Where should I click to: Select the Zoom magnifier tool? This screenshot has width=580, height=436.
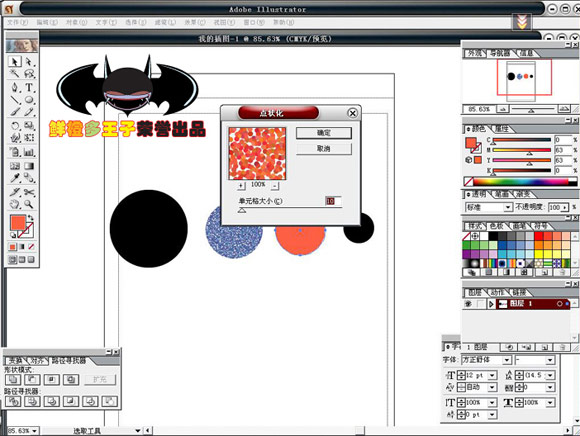coord(29,204)
